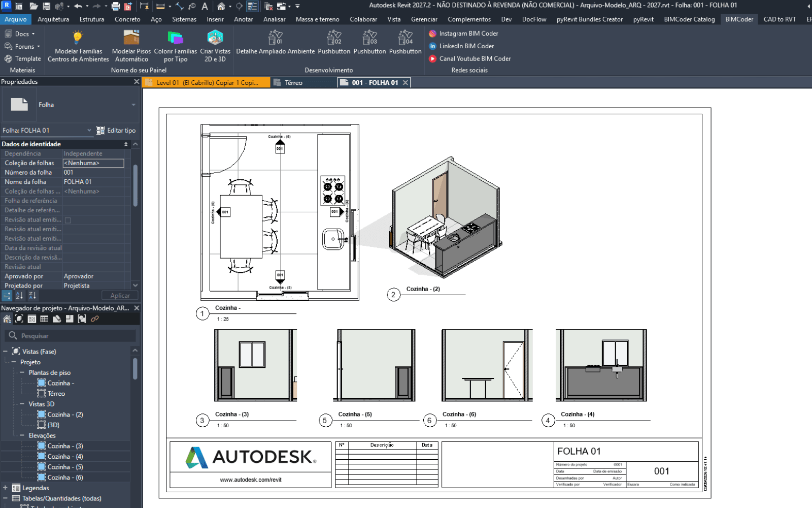This screenshot has height=508, width=812.
Task: Open the Open-file folder icon
Action: (x=33, y=6)
